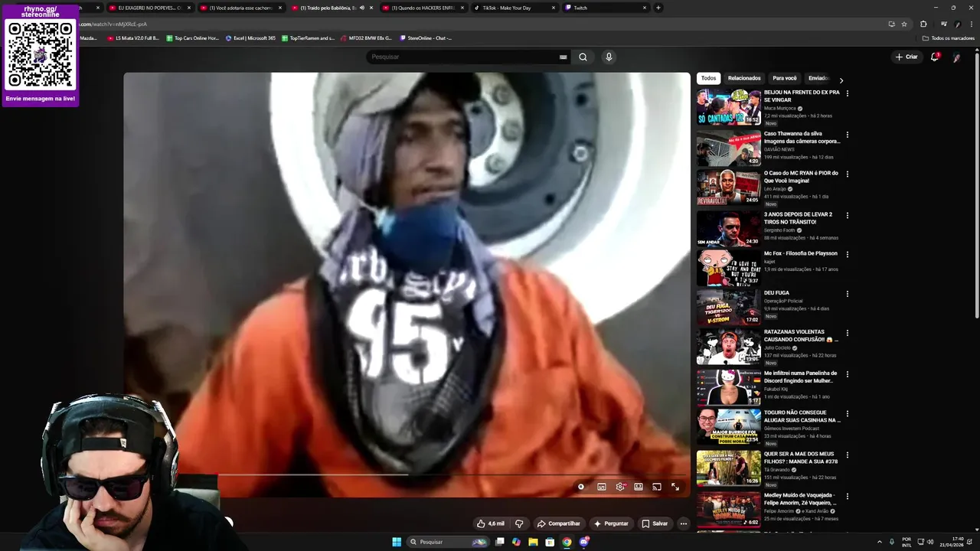
Task: Cast video to a TV device
Action: tap(657, 487)
